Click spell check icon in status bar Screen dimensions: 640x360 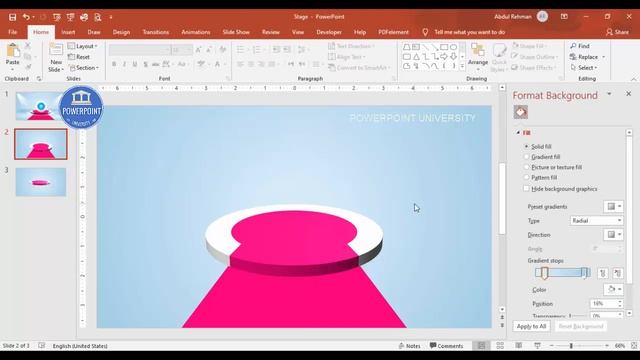pos(42,346)
